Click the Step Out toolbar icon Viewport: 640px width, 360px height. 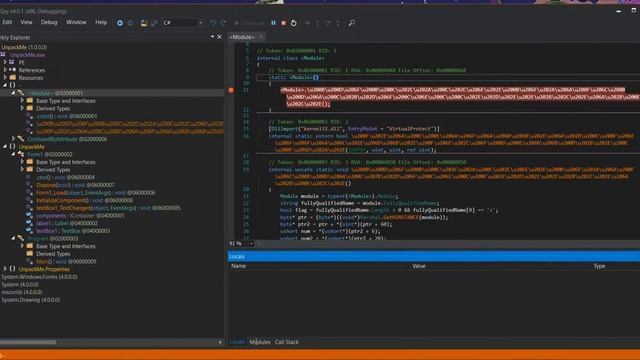point(338,23)
